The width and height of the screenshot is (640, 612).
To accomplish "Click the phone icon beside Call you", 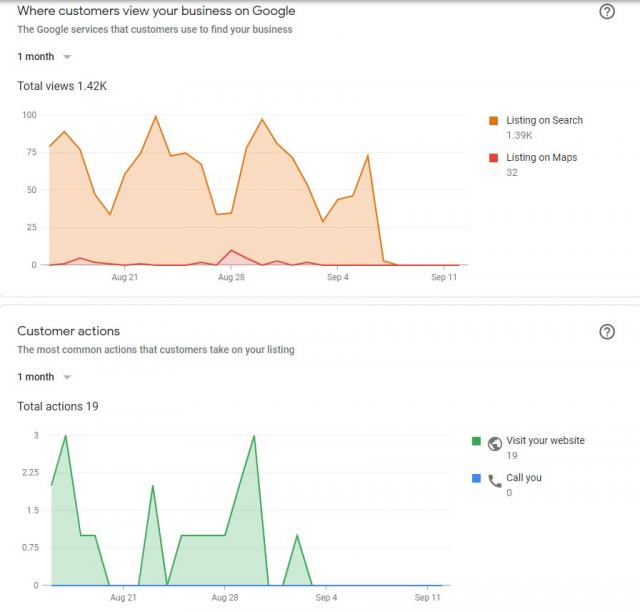I will tap(494, 480).
